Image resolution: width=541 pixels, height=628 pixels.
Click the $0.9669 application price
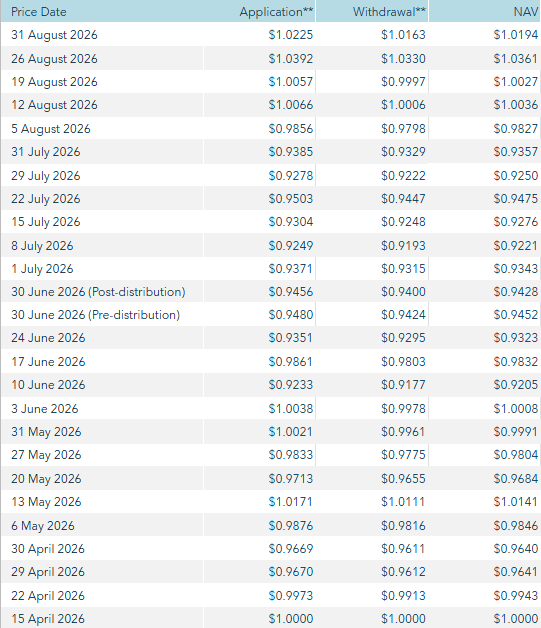291,548
